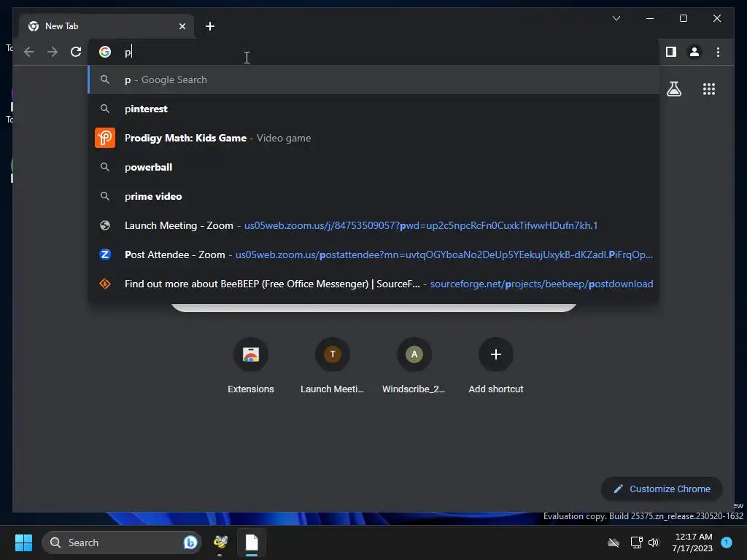
Task: Open the Launch Meeti... shortcut
Action: click(332, 366)
